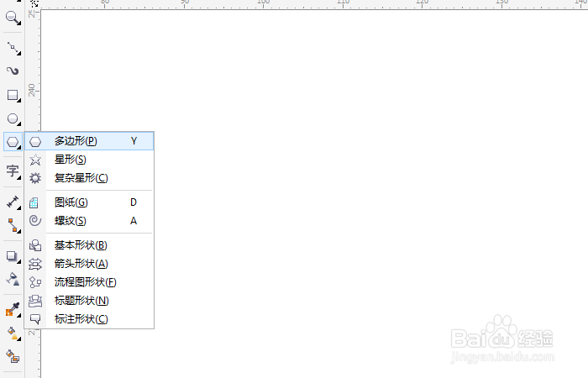This screenshot has width=588, height=378.
Task: Choose 箭头形状(A) from the flyout
Action: pyautogui.click(x=89, y=264)
